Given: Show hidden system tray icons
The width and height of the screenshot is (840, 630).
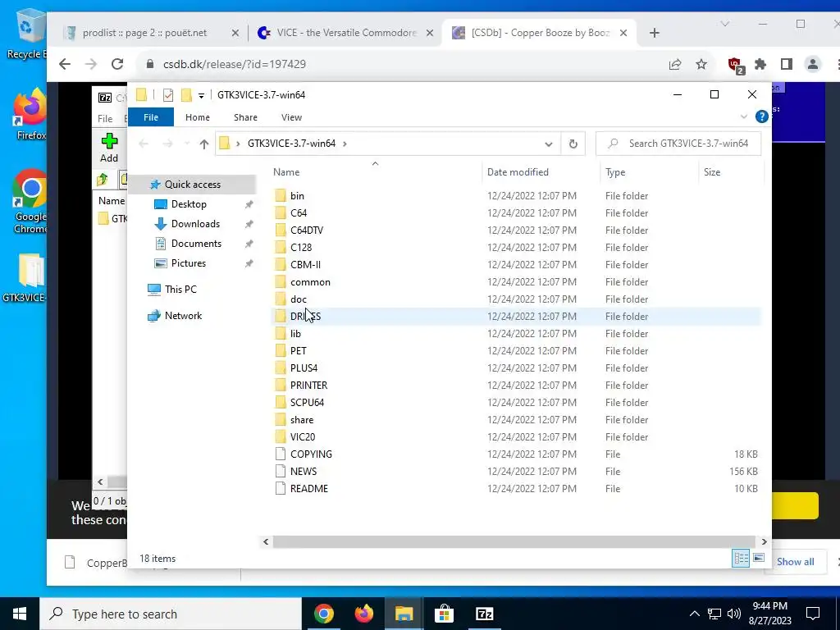Looking at the screenshot, I should point(694,614).
